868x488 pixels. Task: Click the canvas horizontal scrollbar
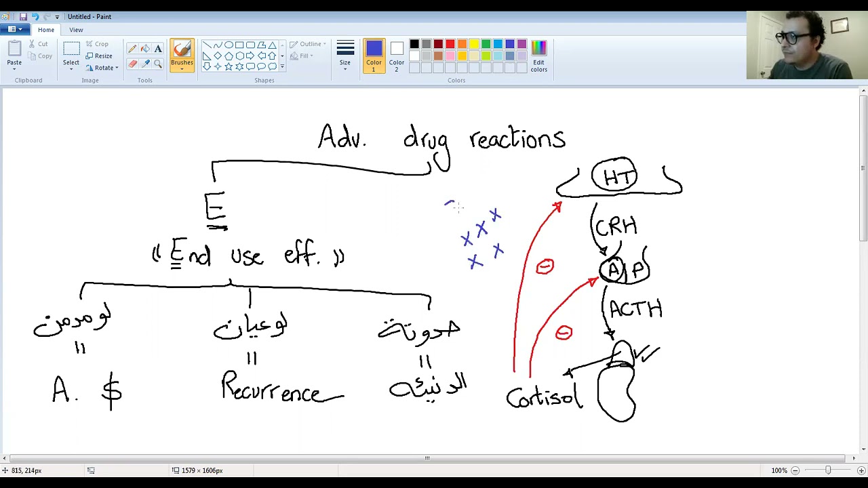[x=427, y=458]
